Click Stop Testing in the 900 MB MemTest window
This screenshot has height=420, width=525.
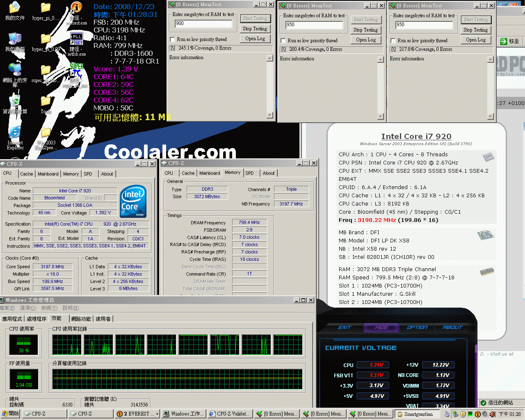pyautogui.click(x=255, y=29)
